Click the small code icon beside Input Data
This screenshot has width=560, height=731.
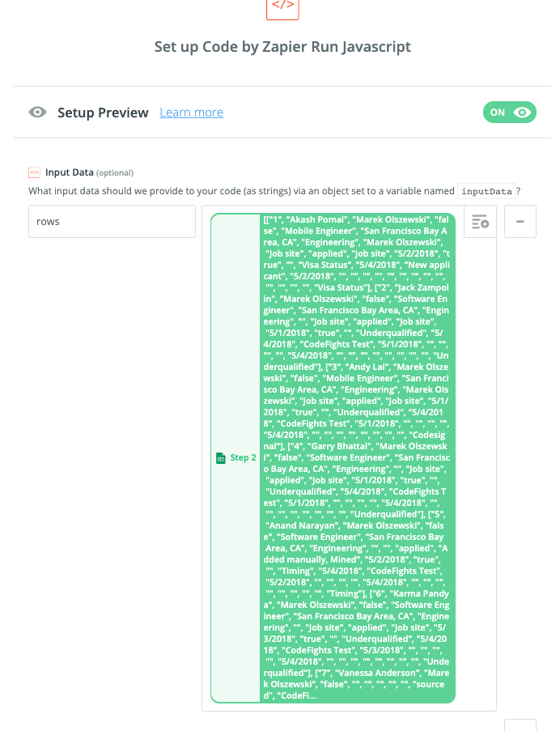34,172
